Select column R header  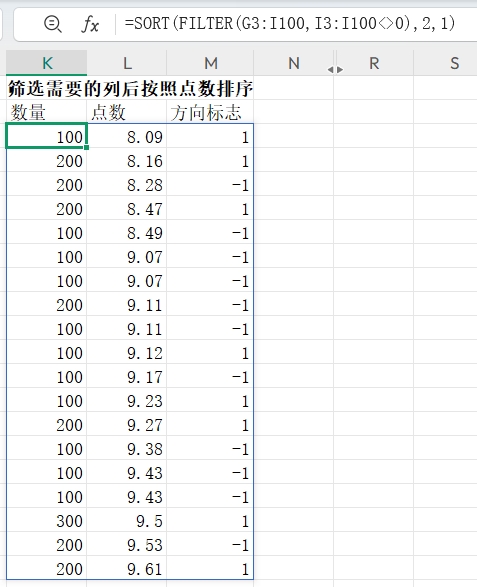(x=374, y=63)
